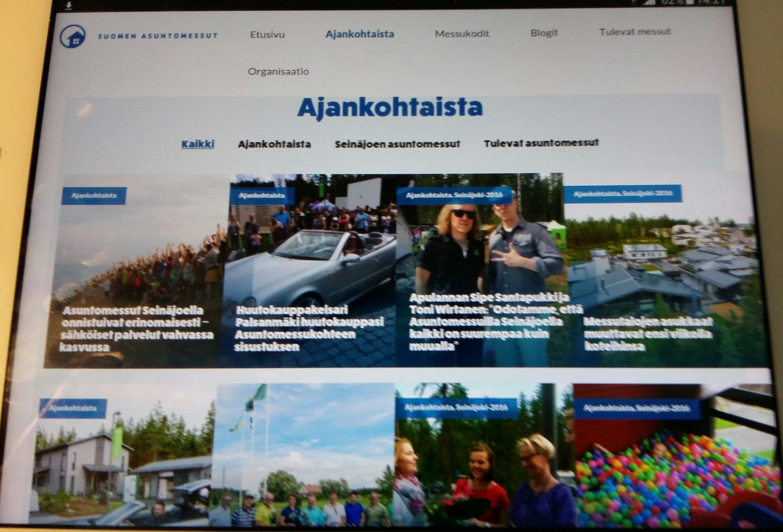
Task: Switch to the Seinäjoen asuntomessut filter
Action: tap(397, 144)
